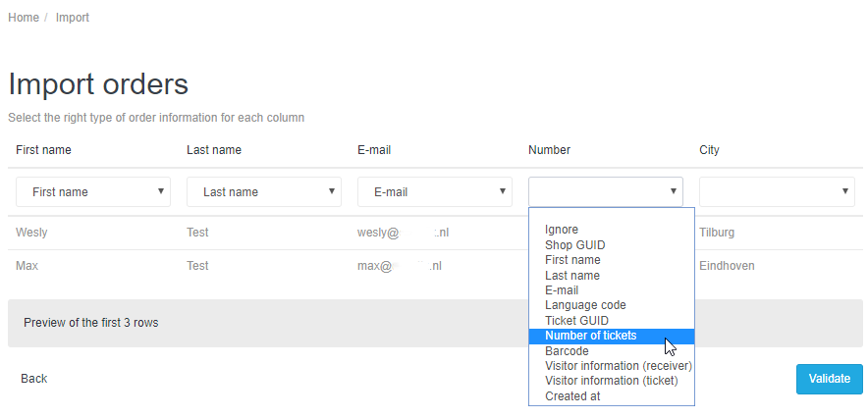Select the blank option atop the list
This screenshot has width=868, height=418.
pyautogui.click(x=611, y=215)
